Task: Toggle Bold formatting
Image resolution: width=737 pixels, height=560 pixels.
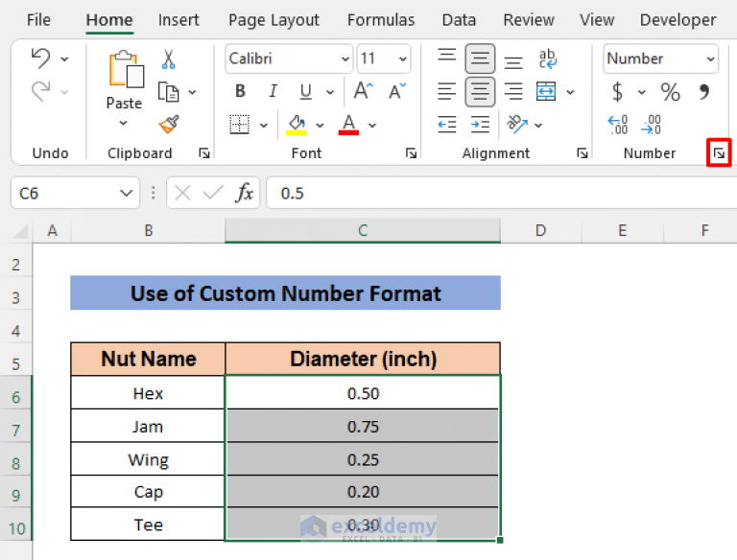Action: click(x=240, y=91)
